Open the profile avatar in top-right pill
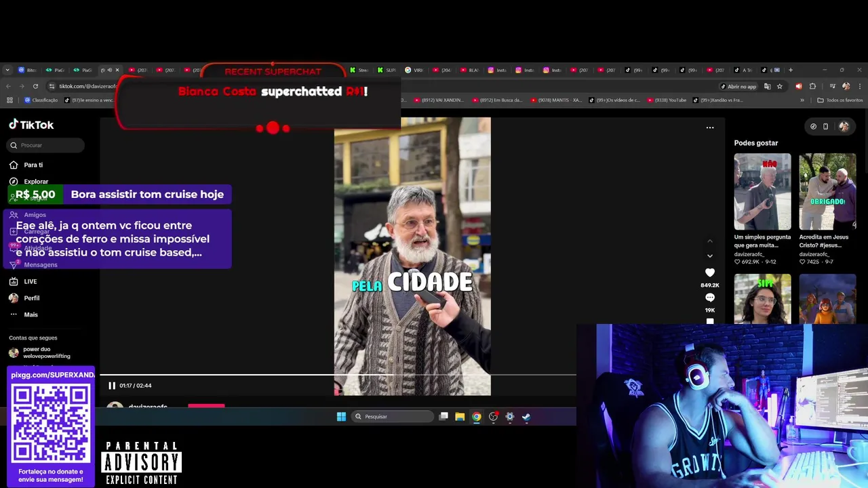 point(844,126)
